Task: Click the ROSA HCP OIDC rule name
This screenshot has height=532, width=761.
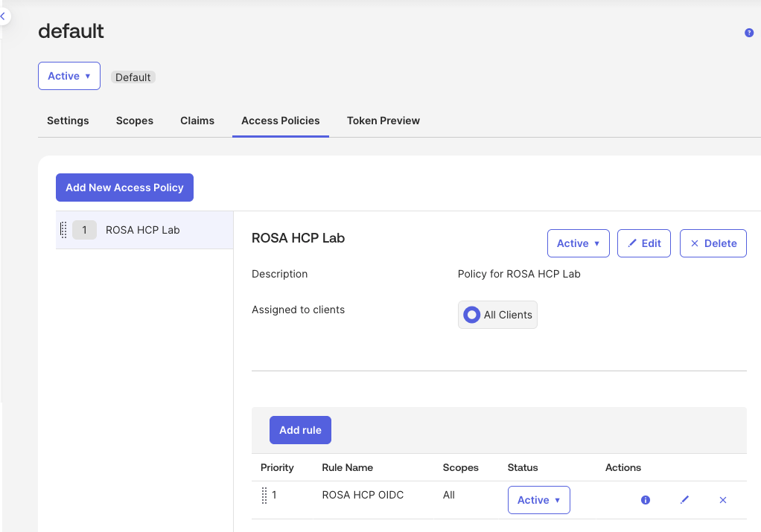Action: tap(363, 495)
